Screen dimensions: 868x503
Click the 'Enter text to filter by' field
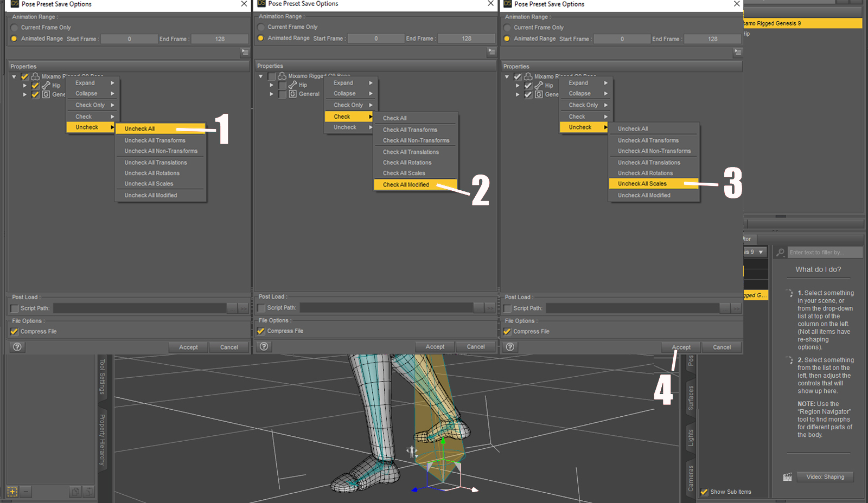pyautogui.click(x=824, y=253)
